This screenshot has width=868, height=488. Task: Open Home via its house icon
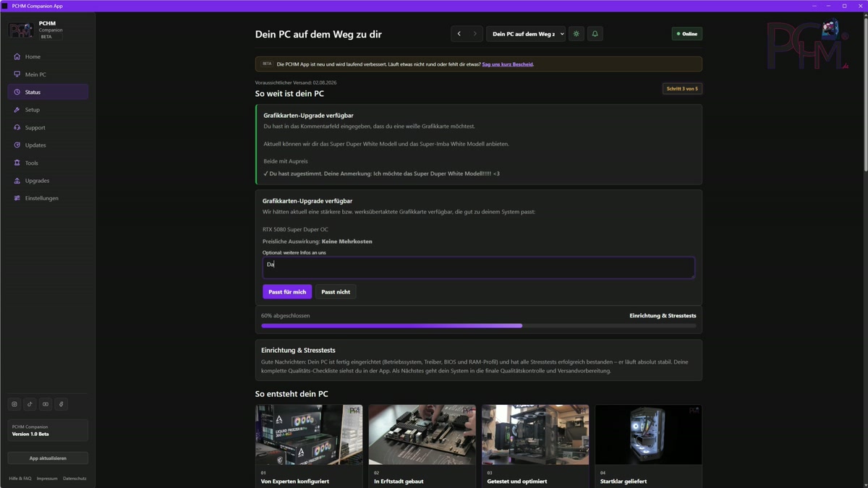(x=17, y=56)
